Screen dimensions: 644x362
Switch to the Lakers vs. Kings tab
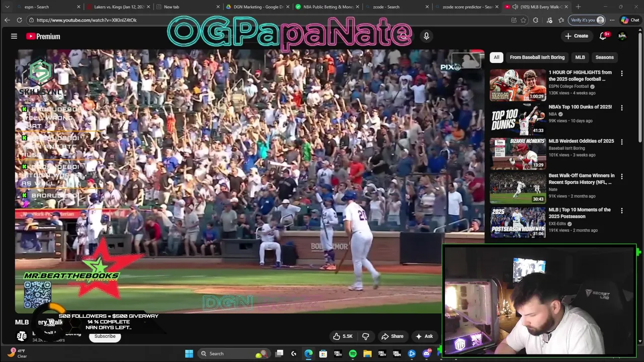[x=118, y=7]
